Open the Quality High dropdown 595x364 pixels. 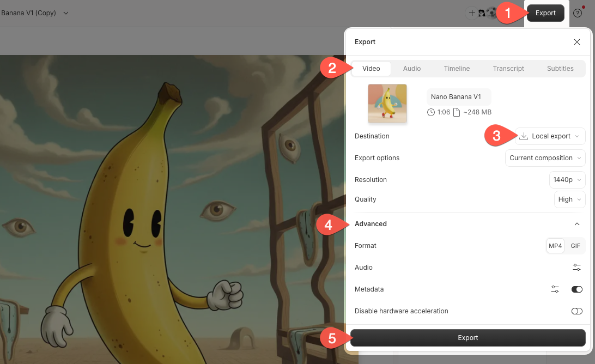pyautogui.click(x=569, y=199)
